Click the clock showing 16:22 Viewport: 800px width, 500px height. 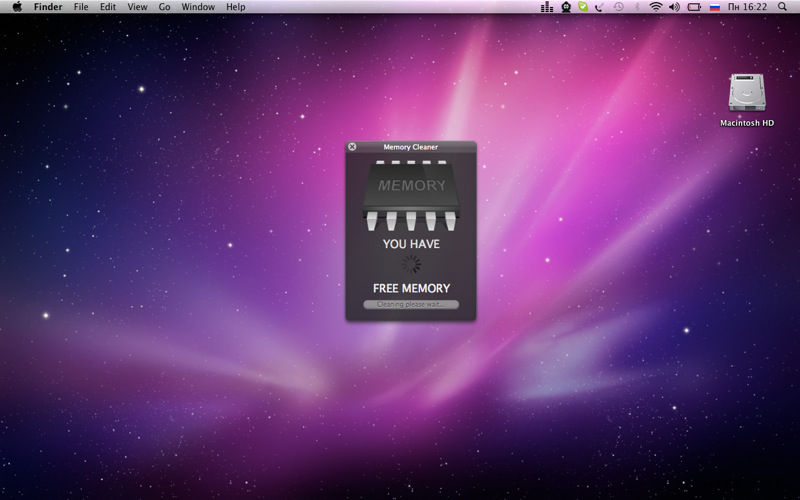point(747,7)
